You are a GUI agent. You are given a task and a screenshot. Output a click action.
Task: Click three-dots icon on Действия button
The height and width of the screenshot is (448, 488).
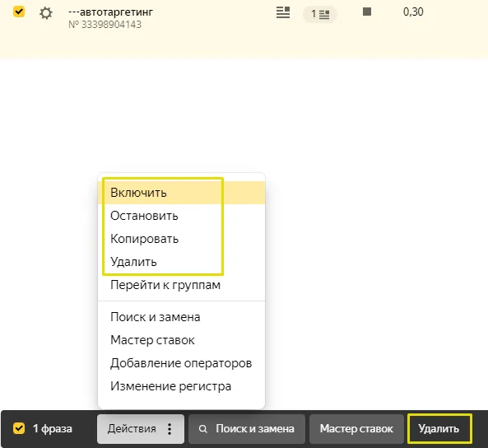click(x=170, y=429)
